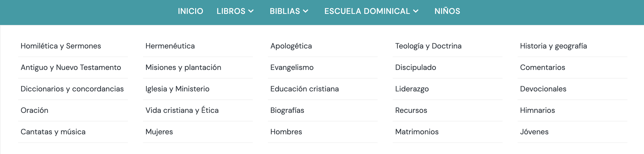The image size is (644, 154).
Task: Select the Hermenéutica category link
Action: coord(170,46)
